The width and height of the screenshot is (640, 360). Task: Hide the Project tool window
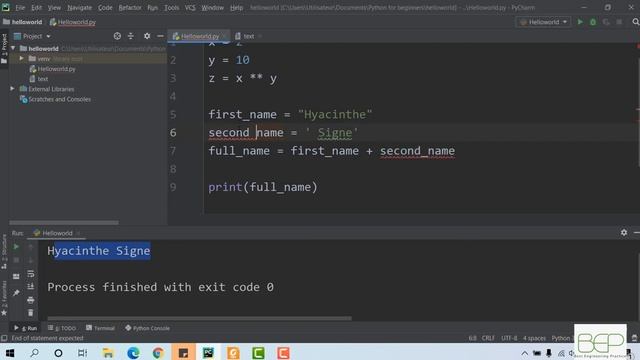(x=160, y=36)
